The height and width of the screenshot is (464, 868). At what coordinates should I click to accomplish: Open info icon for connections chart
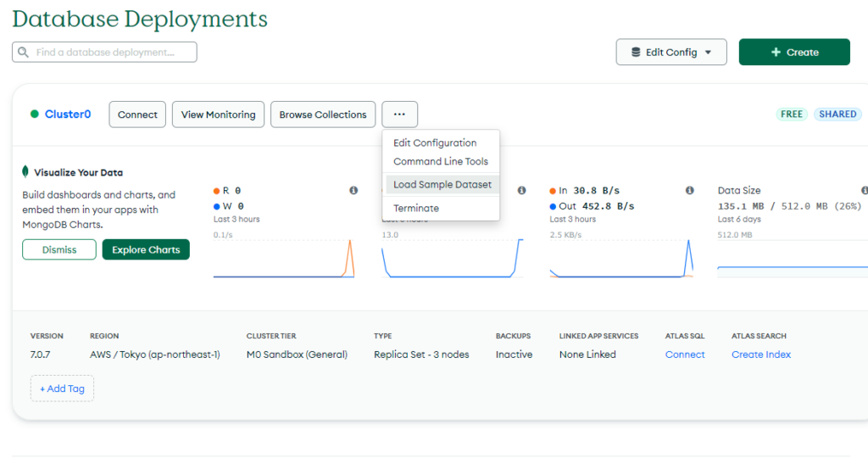(521, 191)
